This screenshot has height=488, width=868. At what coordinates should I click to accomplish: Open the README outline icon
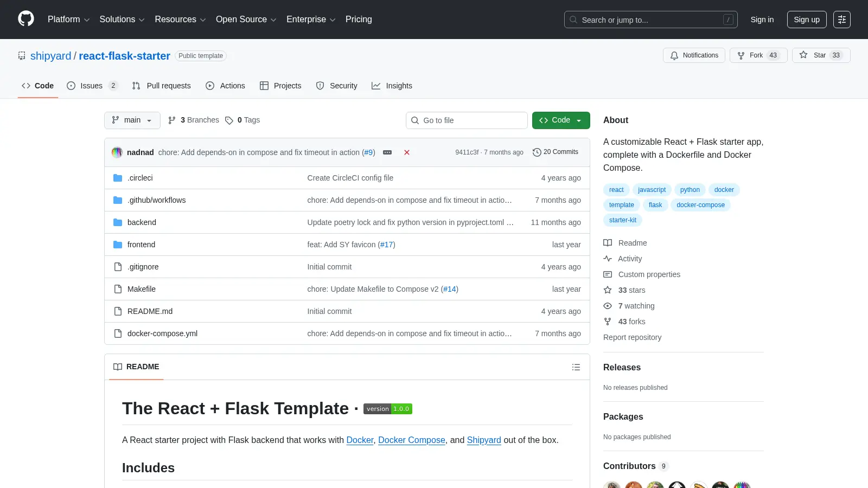point(576,367)
